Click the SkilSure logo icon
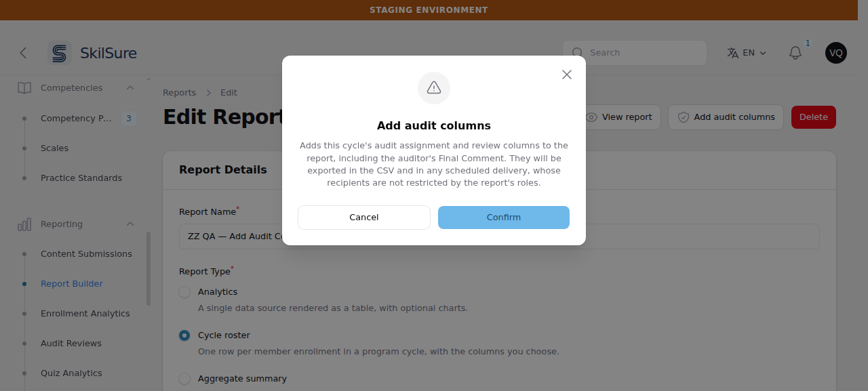 click(x=60, y=53)
